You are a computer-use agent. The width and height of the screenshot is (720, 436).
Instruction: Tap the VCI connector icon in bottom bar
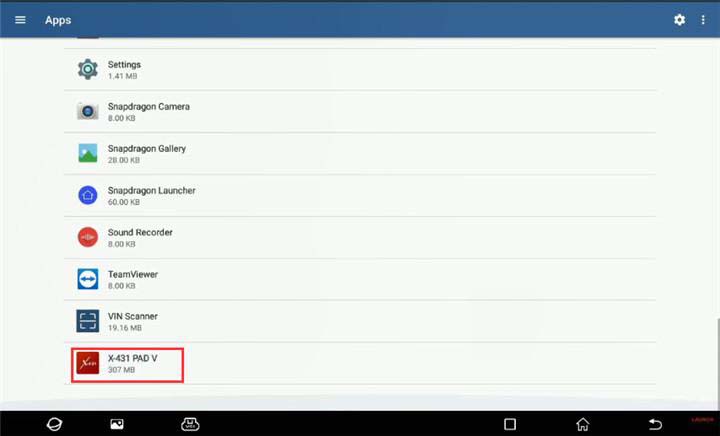click(x=190, y=424)
